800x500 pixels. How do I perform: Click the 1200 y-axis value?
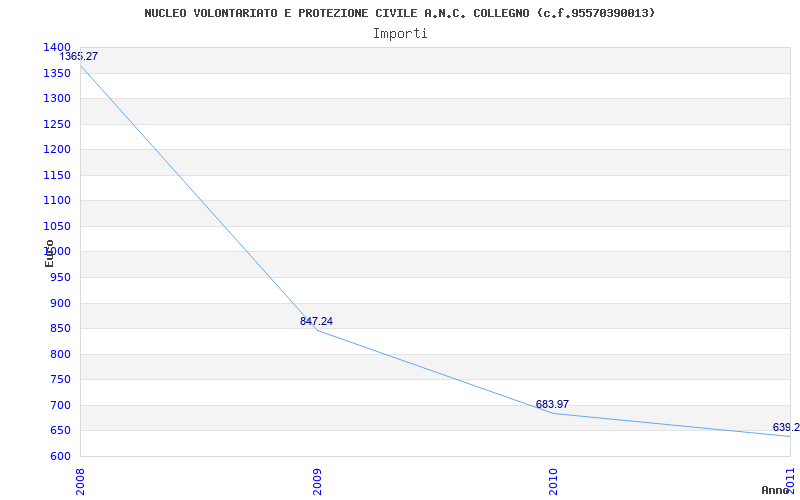coord(57,149)
